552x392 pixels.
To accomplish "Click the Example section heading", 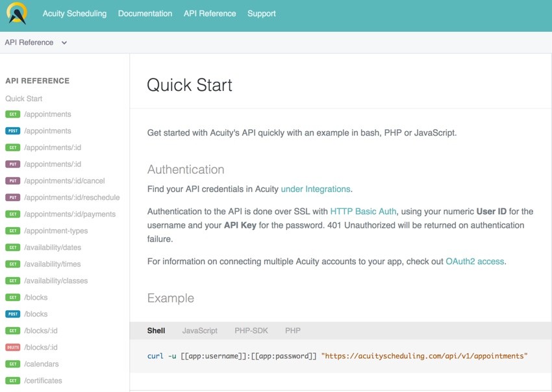I will (x=170, y=298).
